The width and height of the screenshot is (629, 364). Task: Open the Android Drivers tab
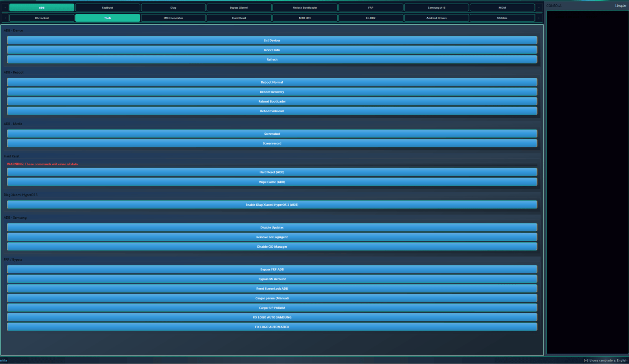point(436,18)
